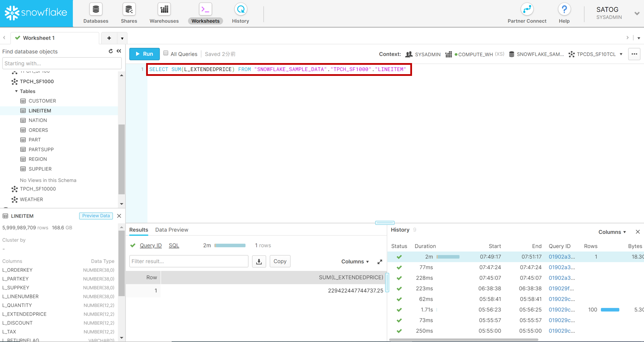644x342 pixels.
Task: Select the TPCH_SF1000 schema
Action: point(37,81)
